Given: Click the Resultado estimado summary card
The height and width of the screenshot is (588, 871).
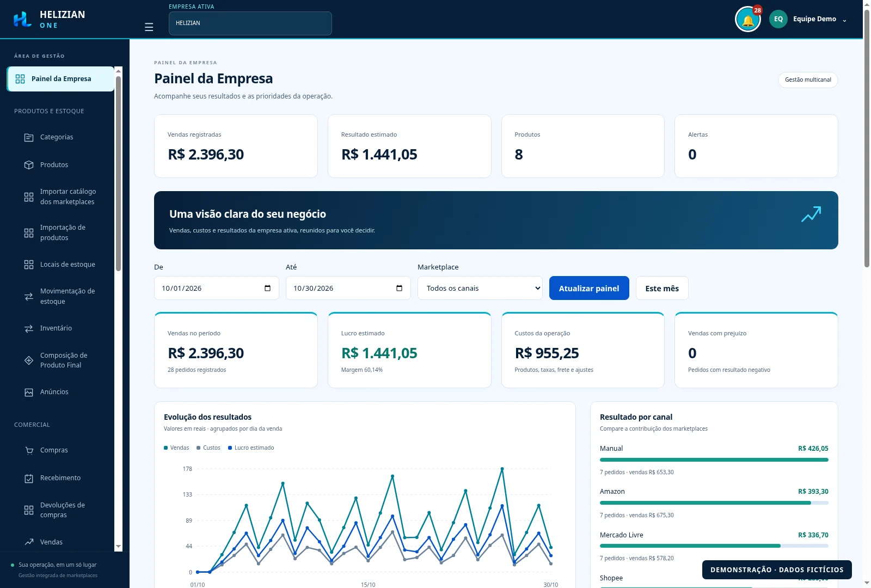Looking at the screenshot, I should point(409,146).
